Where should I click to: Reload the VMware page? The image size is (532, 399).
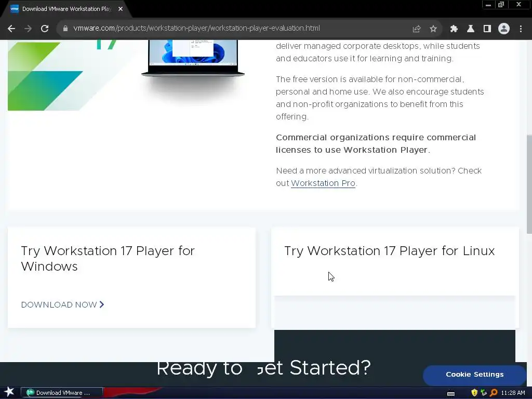[x=45, y=29]
